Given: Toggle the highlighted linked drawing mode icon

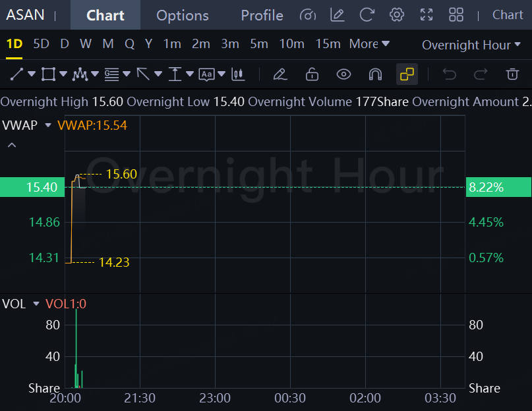Looking at the screenshot, I should (407, 74).
